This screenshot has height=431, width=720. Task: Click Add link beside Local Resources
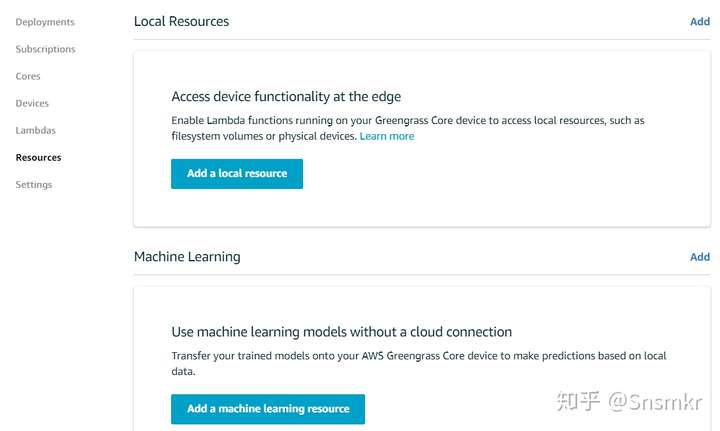[x=699, y=21]
